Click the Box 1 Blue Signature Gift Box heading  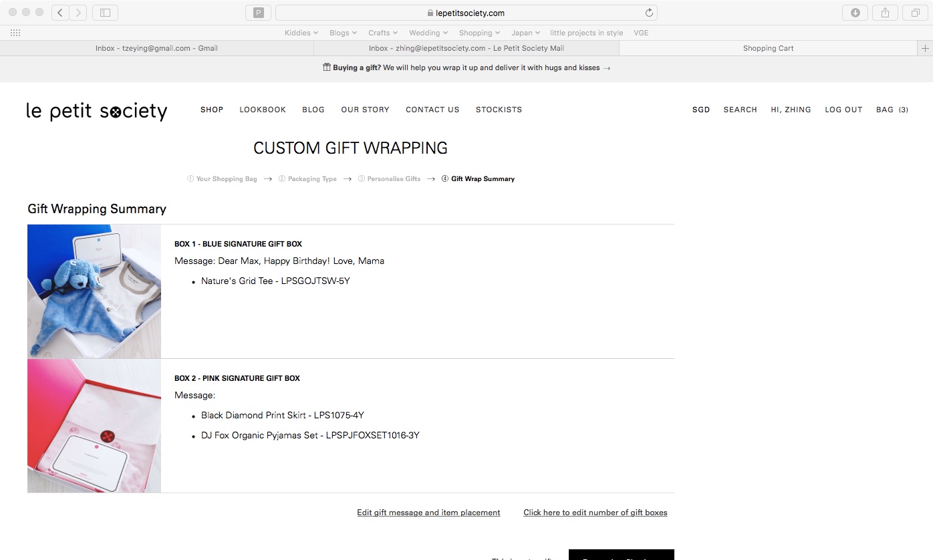tap(238, 244)
